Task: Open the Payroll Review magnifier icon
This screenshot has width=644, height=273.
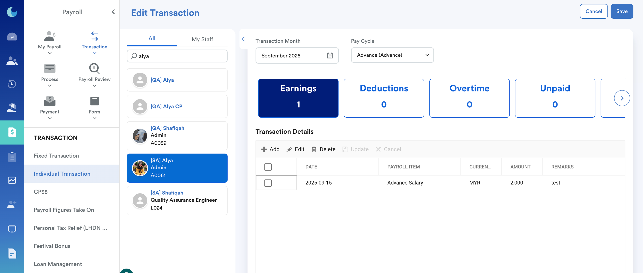Action: [94, 68]
